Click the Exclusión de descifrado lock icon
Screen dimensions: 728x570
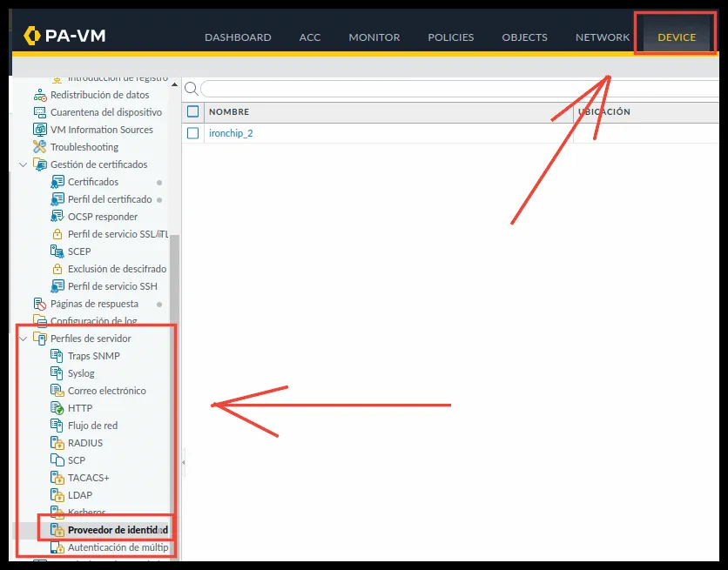(57, 269)
